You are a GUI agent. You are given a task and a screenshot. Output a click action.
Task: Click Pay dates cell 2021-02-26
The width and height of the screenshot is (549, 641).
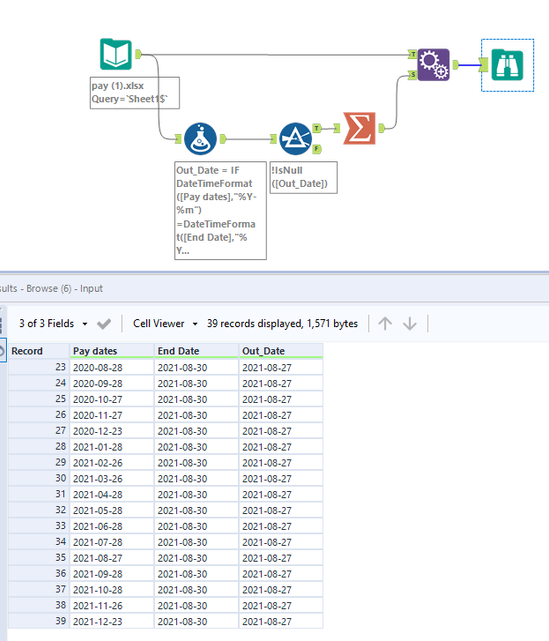coord(112,463)
